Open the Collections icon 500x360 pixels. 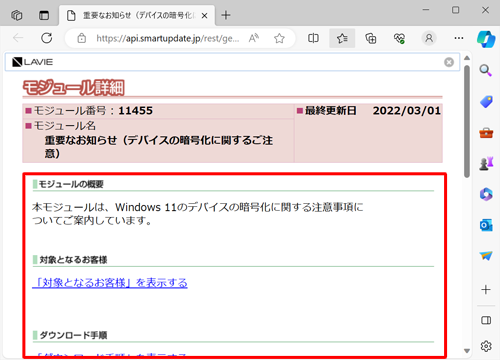pyautogui.click(x=371, y=38)
